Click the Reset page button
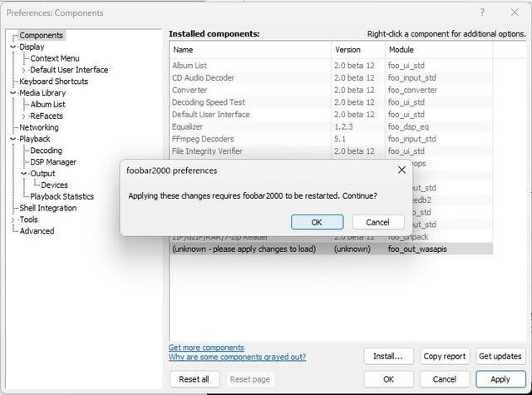 250,379
